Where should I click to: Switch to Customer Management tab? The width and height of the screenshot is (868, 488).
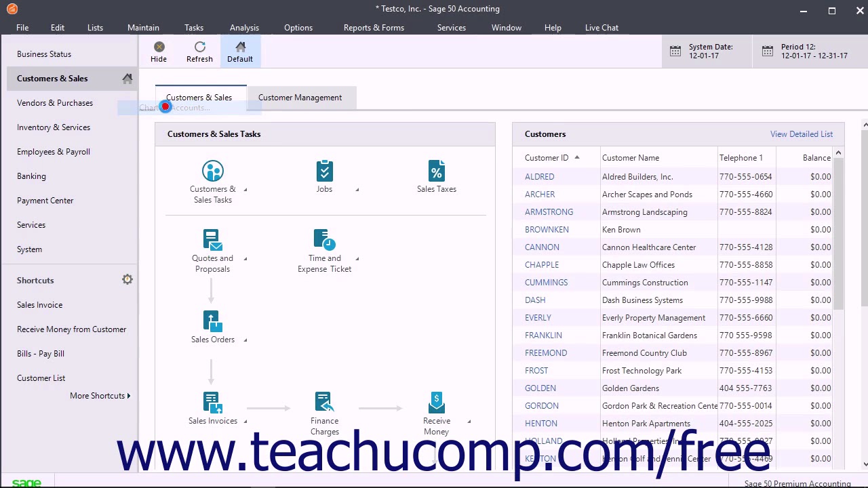pos(300,98)
